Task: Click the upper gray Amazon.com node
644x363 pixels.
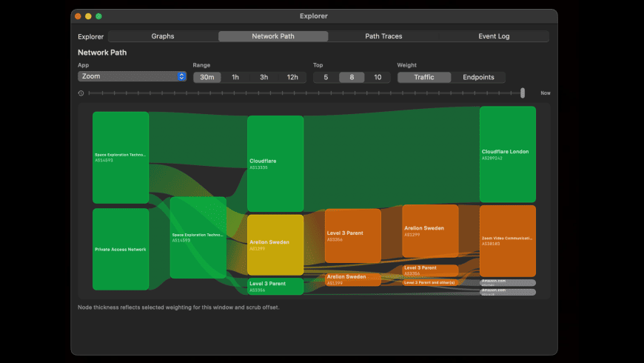Action: click(508, 282)
